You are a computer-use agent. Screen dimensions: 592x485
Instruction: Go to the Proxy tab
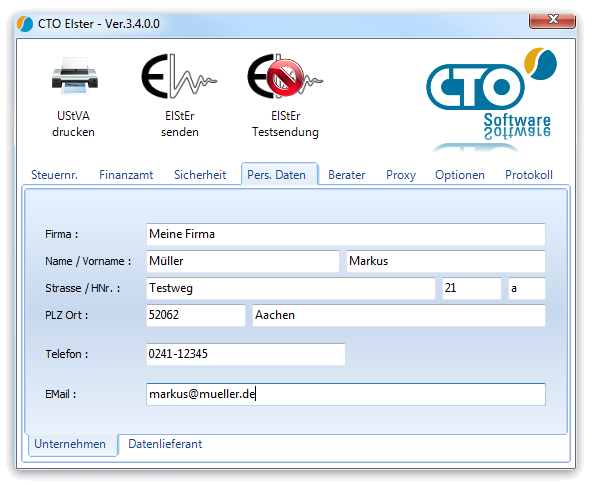pyautogui.click(x=401, y=175)
